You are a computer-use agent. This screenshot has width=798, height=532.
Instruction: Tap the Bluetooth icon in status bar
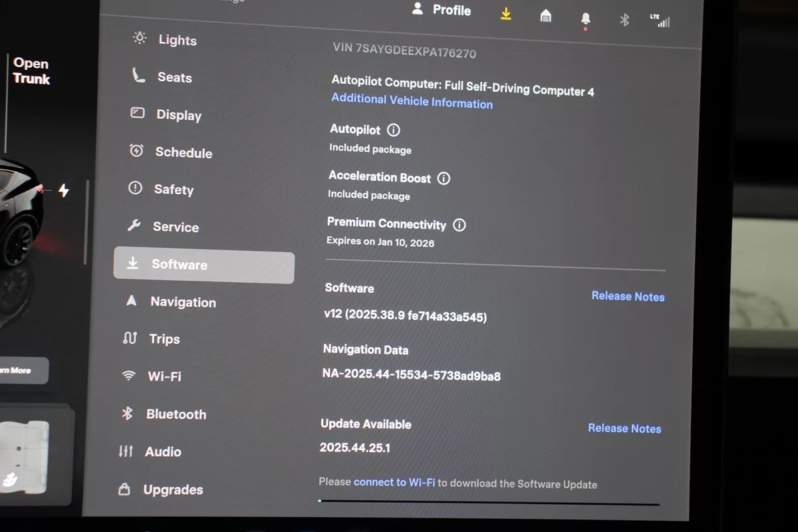pyautogui.click(x=624, y=20)
